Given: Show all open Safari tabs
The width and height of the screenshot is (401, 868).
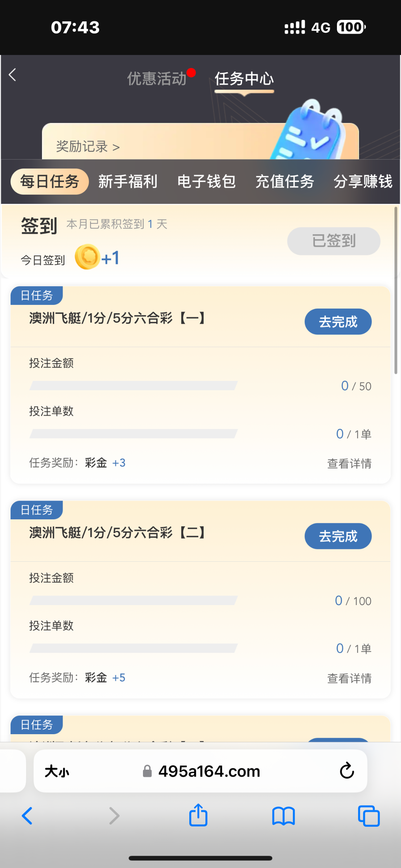Looking at the screenshot, I should tap(368, 816).
